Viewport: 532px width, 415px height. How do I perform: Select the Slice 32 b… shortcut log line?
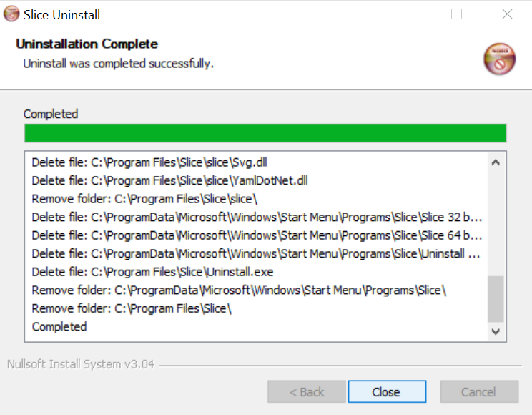coord(257,217)
